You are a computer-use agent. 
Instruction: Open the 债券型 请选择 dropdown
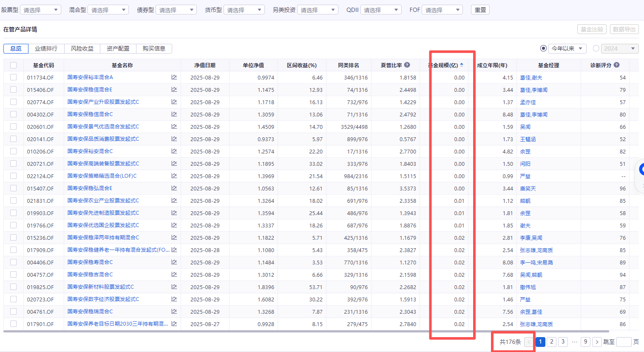tap(176, 10)
